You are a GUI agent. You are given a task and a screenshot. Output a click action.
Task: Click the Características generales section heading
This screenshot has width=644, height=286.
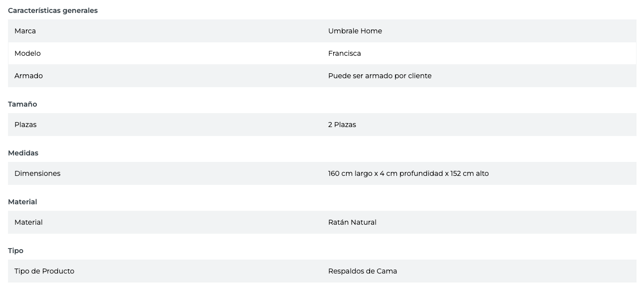[53, 10]
